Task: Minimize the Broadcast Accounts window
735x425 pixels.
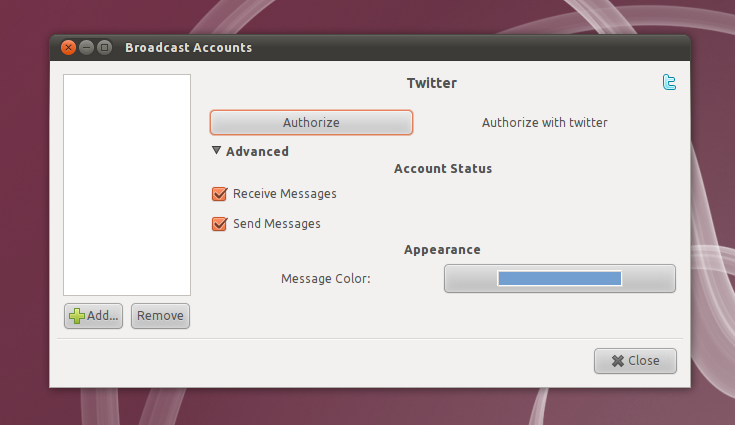Action: click(x=86, y=47)
